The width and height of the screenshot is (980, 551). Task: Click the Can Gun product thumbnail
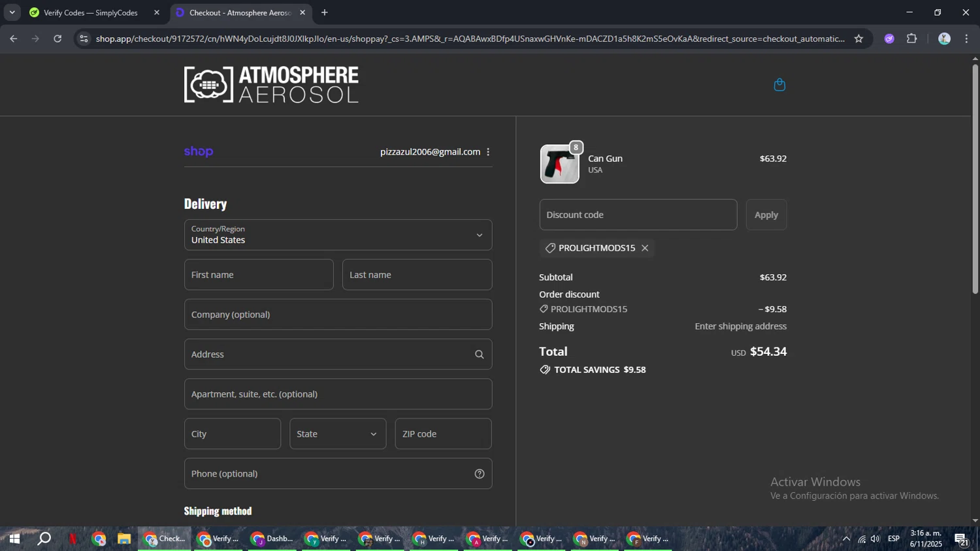[x=559, y=164]
